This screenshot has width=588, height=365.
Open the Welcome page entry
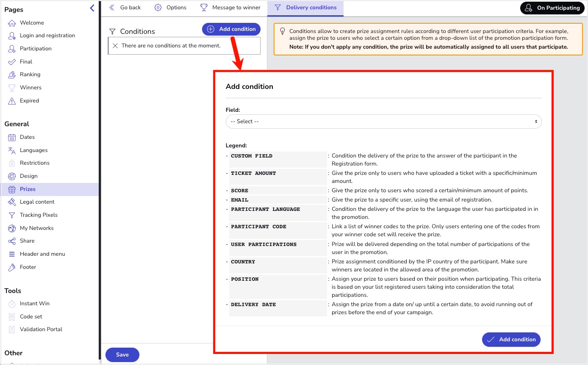click(32, 23)
